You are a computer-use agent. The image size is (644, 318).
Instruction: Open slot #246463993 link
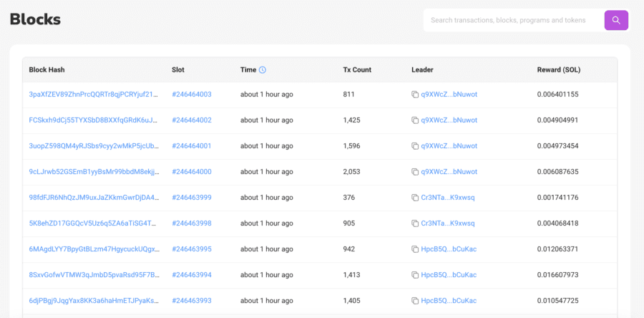point(192,301)
